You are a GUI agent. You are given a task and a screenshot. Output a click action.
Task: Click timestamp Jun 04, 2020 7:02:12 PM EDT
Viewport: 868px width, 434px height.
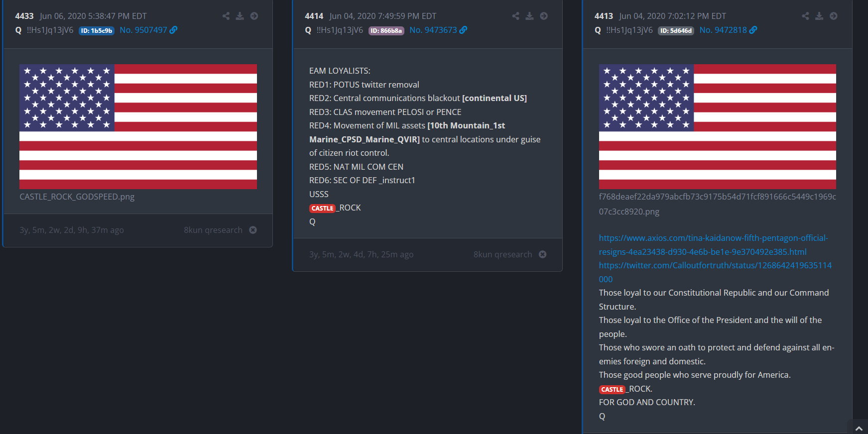(673, 16)
